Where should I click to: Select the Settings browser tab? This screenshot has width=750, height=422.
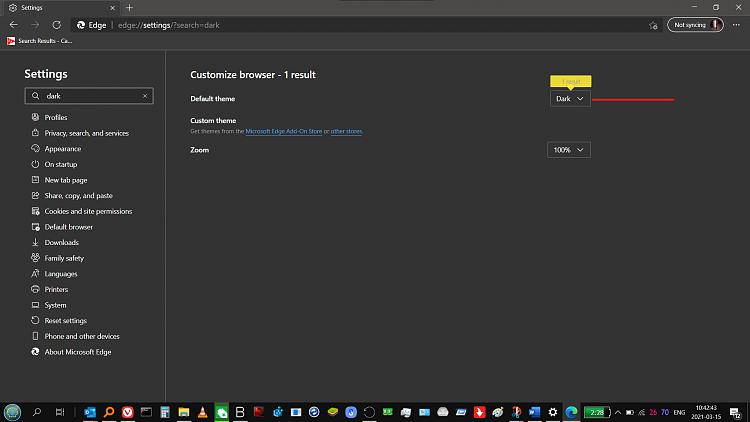click(x=62, y=8)
